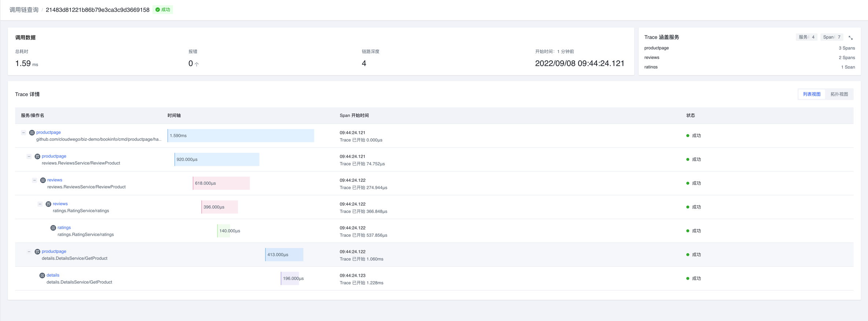Select the 1.590ms timeline bar
This screenshot has width=868, height=321.
click(x=241, y=136)
